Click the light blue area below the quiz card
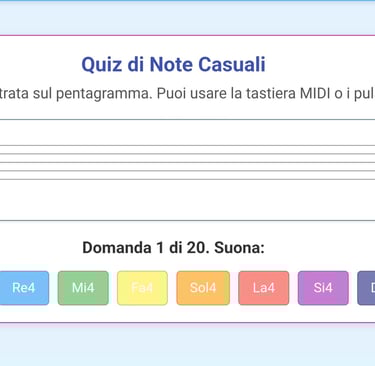This screenshot has height=366, width=375. point(187,345)
